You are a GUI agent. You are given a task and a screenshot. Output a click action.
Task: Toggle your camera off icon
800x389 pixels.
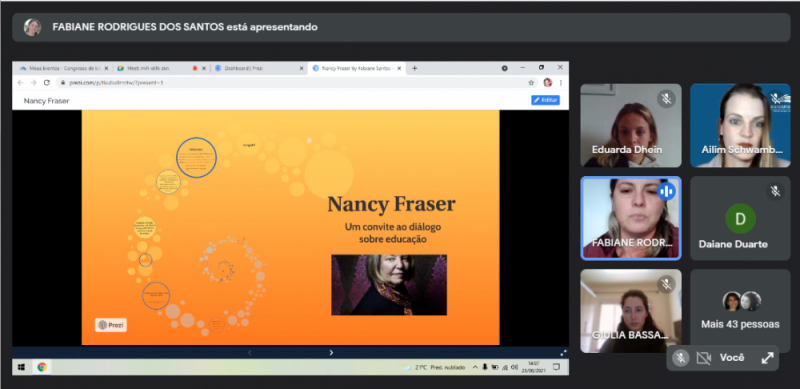(x=704, y=358)
